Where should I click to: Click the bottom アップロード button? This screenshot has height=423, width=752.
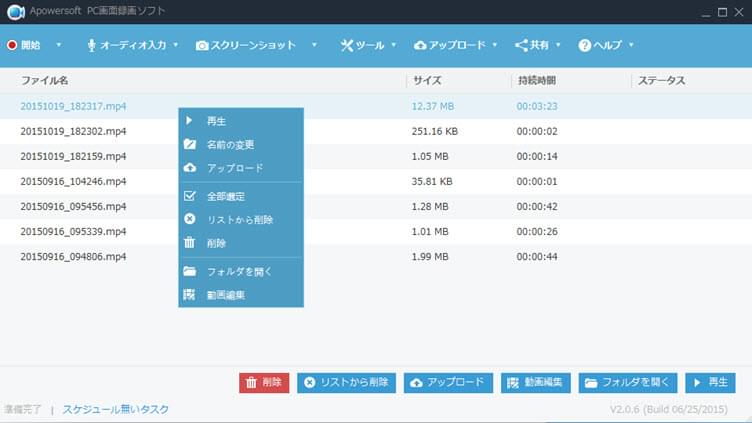[448, 383]
